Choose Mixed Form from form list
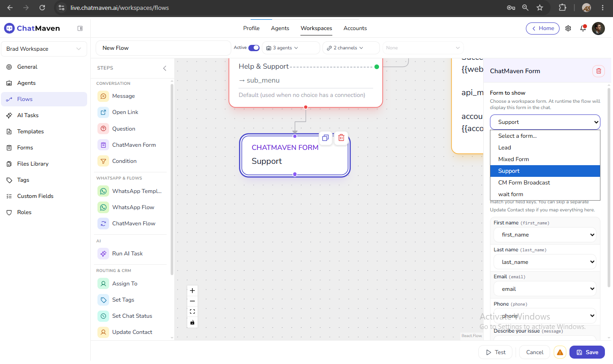Viewport: 613px width, 364px height. [545, 159]
